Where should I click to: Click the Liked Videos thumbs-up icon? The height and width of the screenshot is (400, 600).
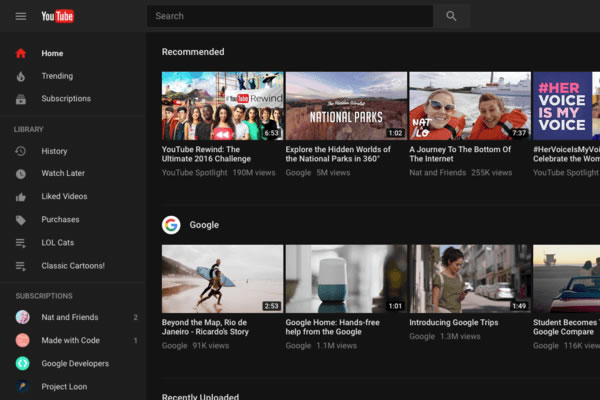click(x=21, y=197)
